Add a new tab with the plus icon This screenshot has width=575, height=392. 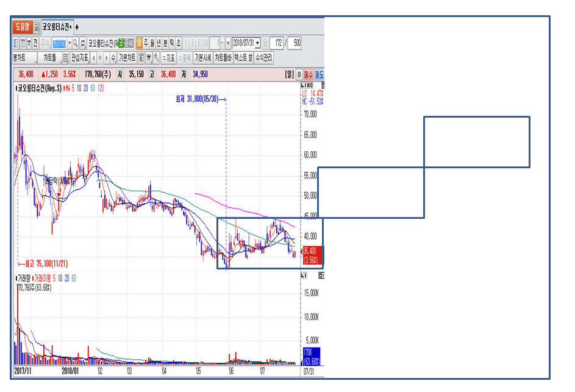[77, 27]
